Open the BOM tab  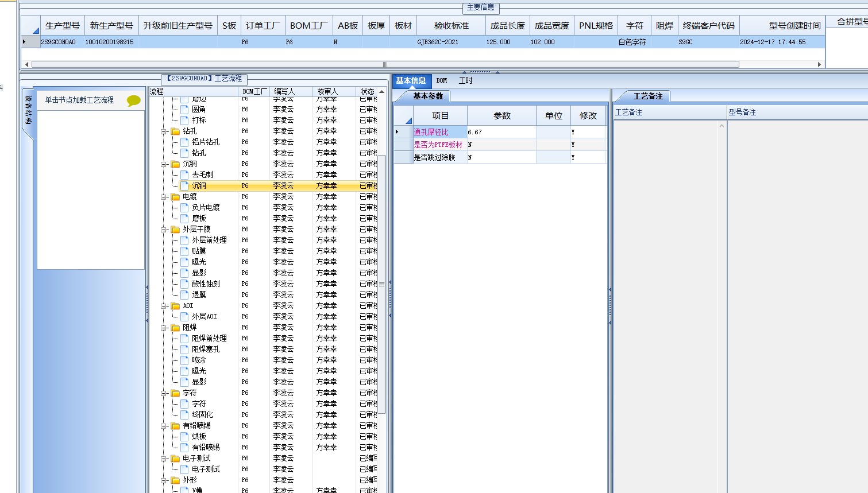[442, 81]
